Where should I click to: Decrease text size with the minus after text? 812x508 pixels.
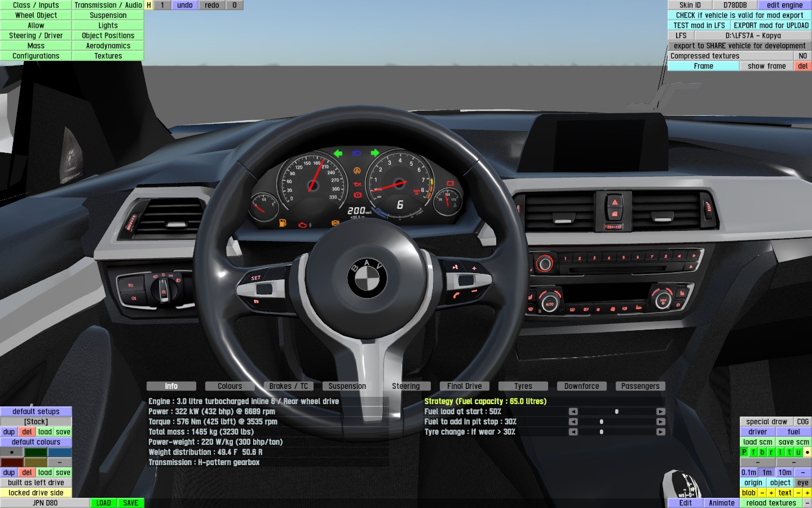coord(798,493)
